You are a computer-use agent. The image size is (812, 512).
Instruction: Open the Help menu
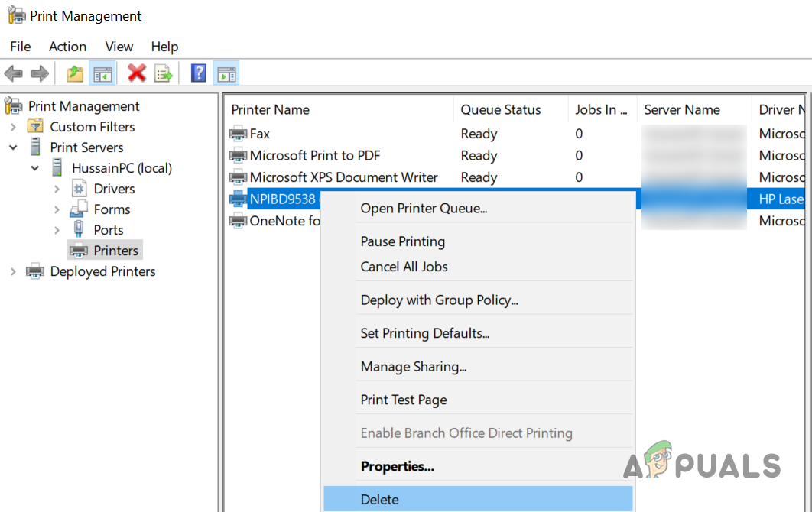164,47
